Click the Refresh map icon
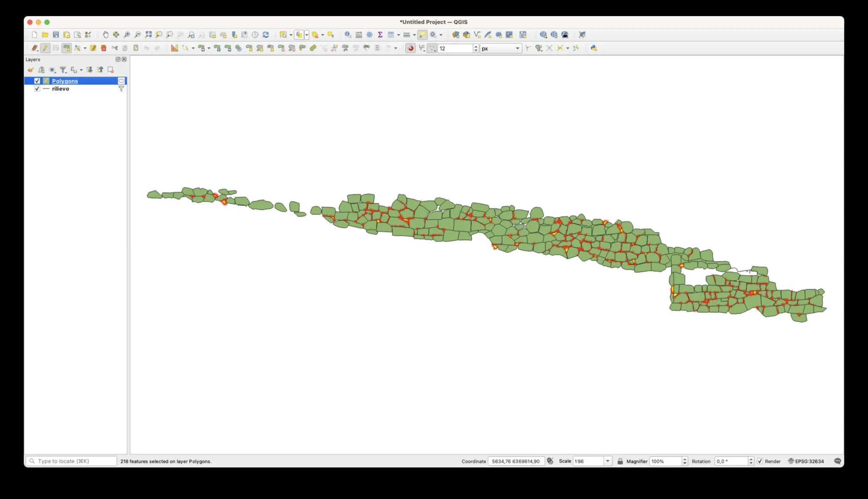The image size is (868, 499). pos(266,35)
